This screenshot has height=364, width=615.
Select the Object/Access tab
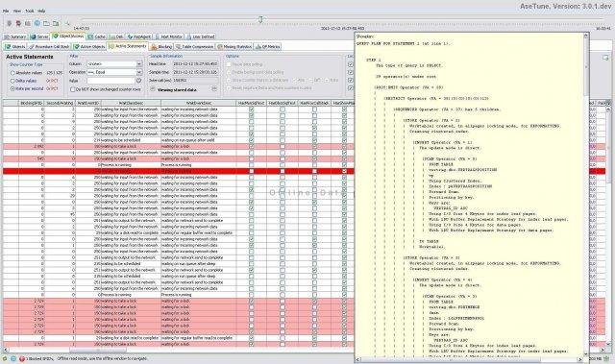[68, 36]
